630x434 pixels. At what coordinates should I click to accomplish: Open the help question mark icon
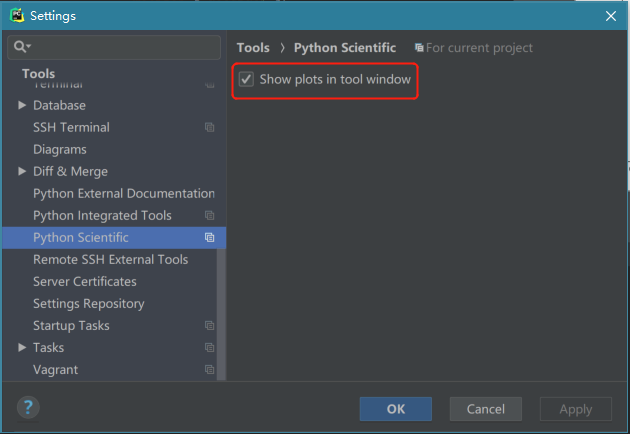tap(28, 407)
